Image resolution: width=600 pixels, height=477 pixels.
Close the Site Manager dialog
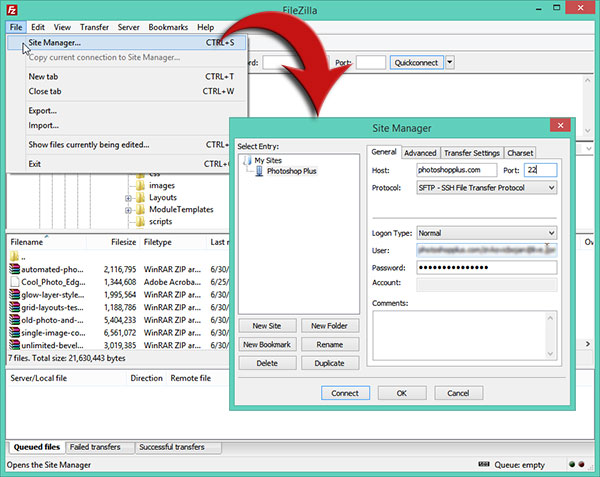(x=560, y=125)
